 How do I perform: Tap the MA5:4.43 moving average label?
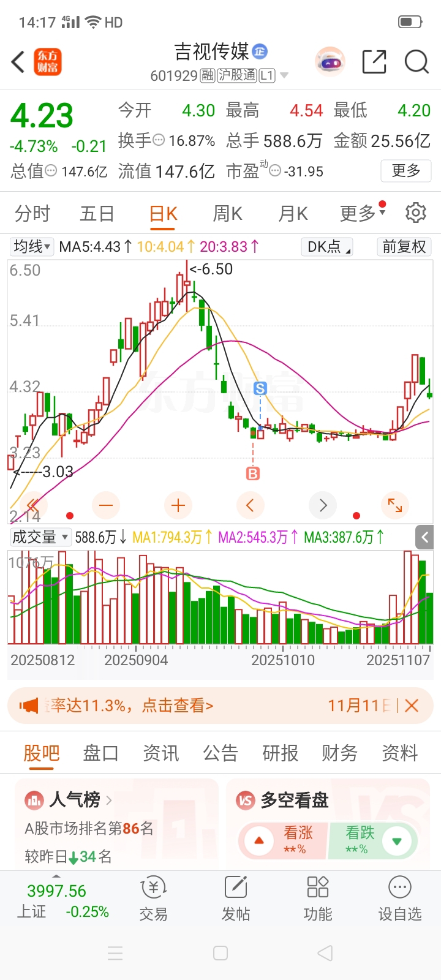pyautogui.click(x=96, y=247)
